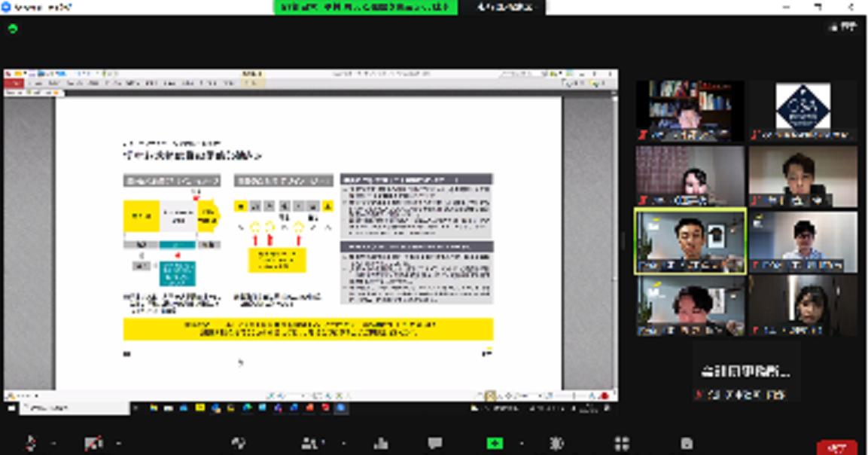Start video using the crossed-out camera icon

[x=93, y=444]
